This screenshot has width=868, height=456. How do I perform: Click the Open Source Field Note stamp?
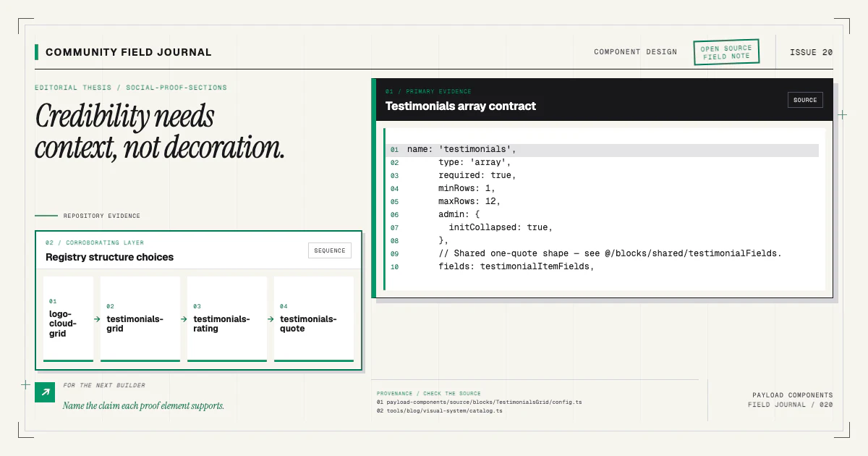coord(726,52)
